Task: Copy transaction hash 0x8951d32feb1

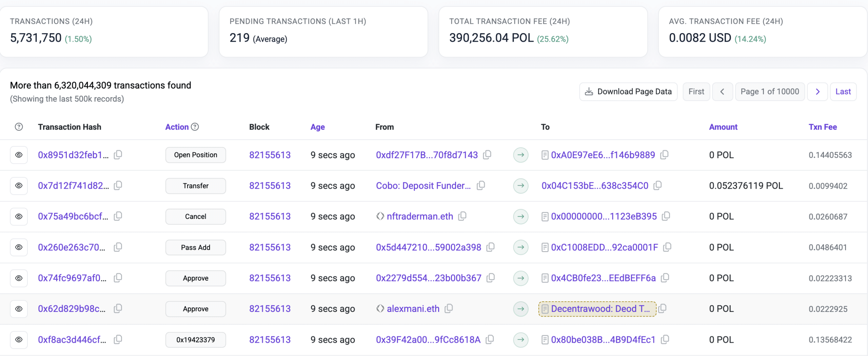Action: click(x=118, y=155)
